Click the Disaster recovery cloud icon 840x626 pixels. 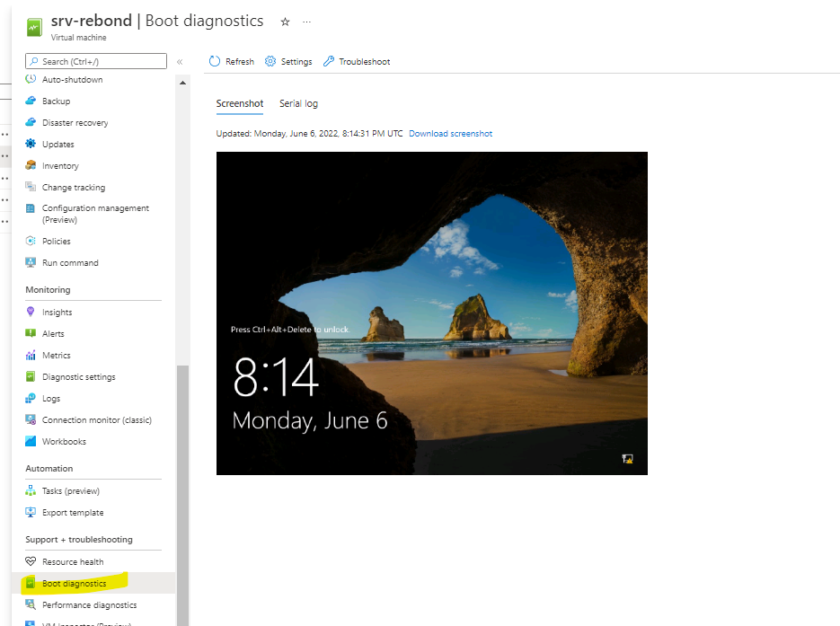click(31, 122)
